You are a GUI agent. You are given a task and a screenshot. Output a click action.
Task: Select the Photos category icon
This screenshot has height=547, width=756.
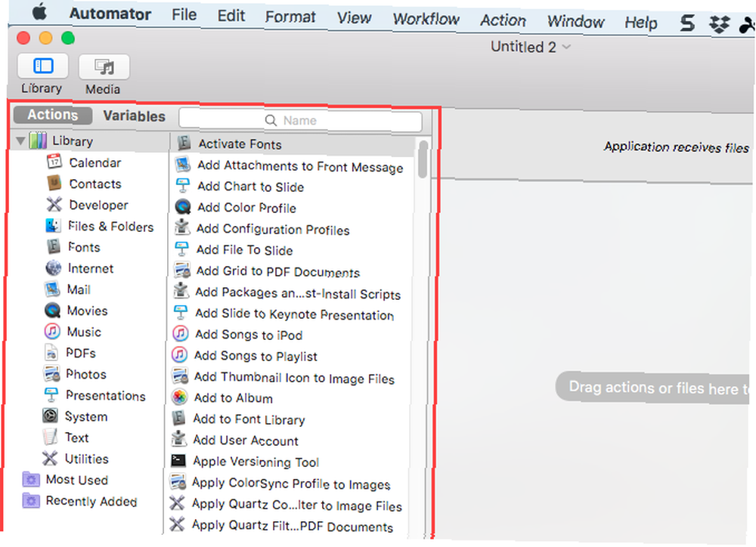pos(51,373)
